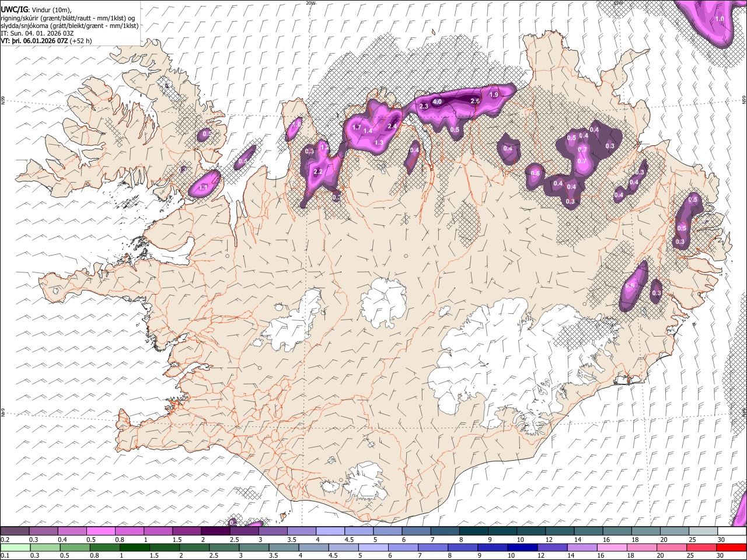Screen dimensions: 747x560
Task: Select the 1.7 value label on the map
Action: [x=357, y=127]
